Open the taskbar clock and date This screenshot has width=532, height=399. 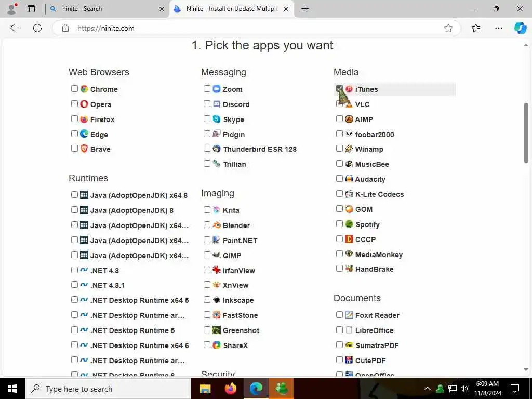click(487, 389)
